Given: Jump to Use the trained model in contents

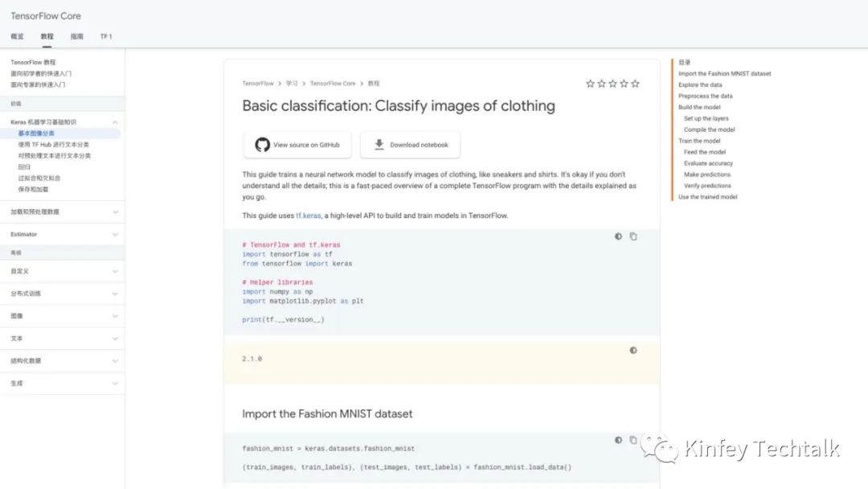Looking at the screenshot, I should point(707,196).
